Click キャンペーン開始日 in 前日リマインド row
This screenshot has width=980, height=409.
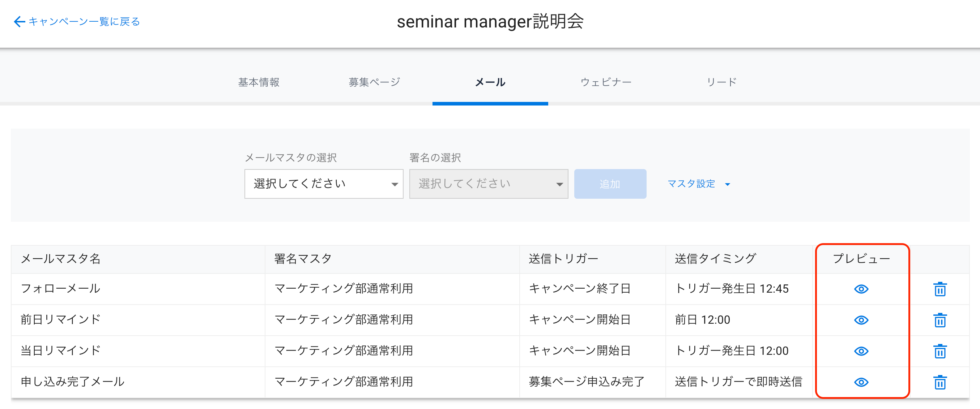pos(592,320)
